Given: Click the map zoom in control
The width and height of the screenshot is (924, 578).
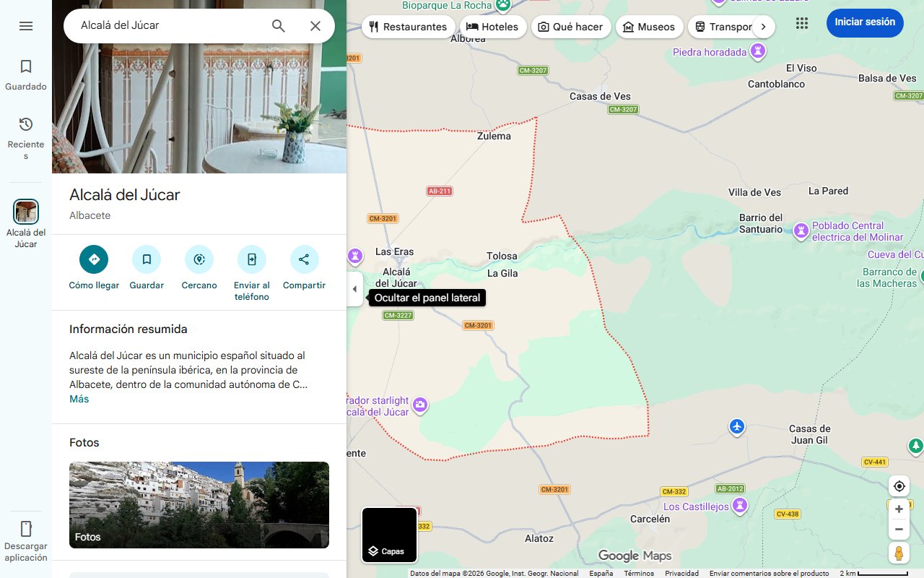Looking at the screenshot, I should pos(899,509).
